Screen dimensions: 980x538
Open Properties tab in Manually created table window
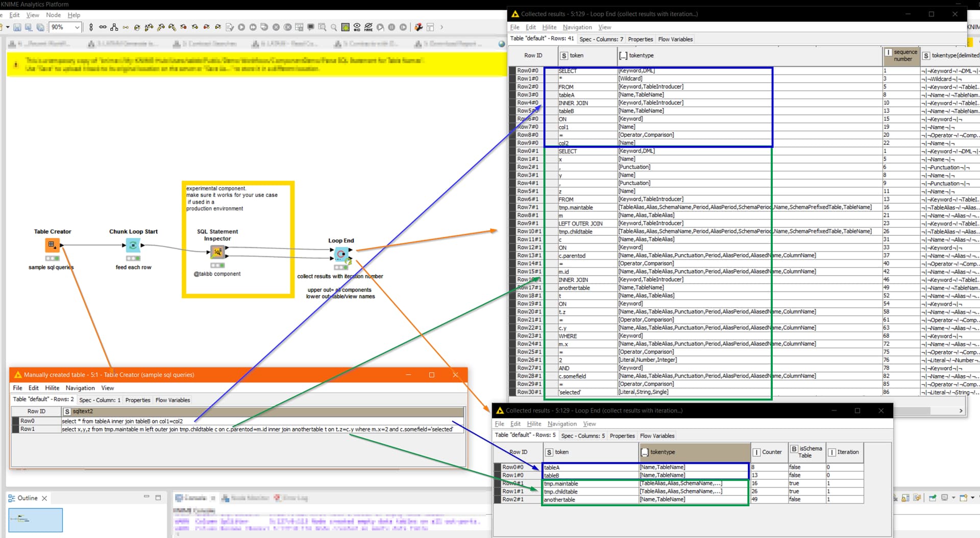pos(138,400)
